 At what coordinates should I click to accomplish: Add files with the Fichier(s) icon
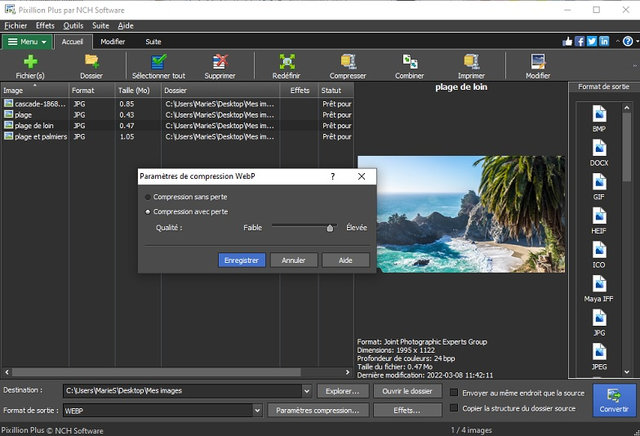coord(30,66)
